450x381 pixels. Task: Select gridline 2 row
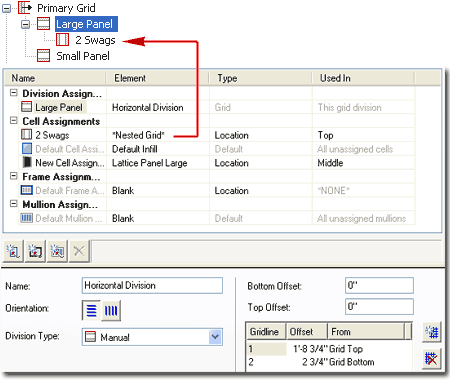[x=328, y=362]
